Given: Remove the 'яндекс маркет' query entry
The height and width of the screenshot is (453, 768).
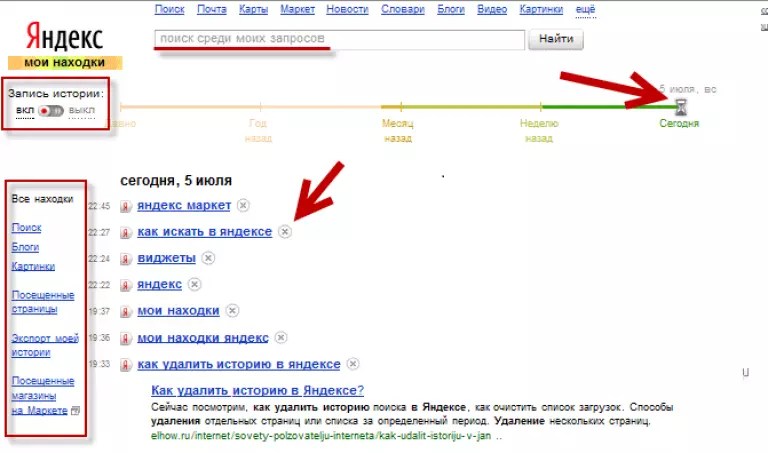Looking at the screenshot, I should [x=243, y=205].
